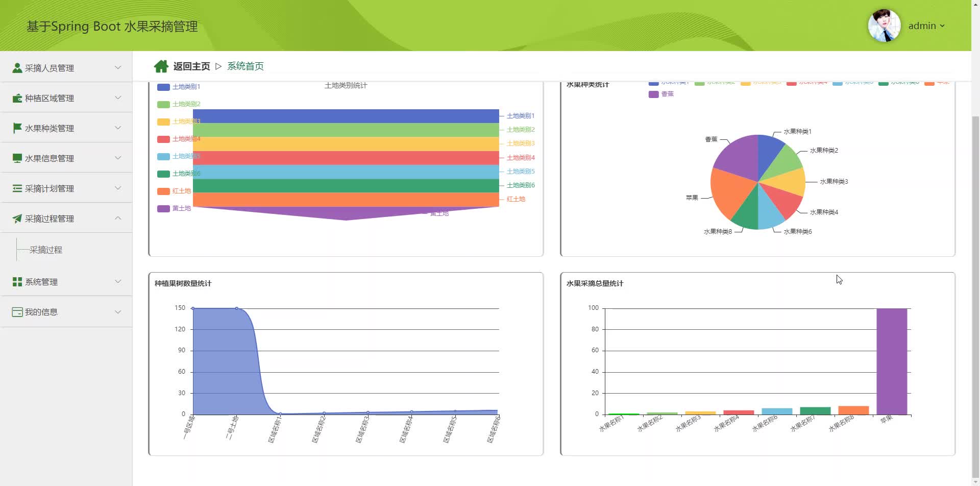Toggle 黄土地 legend item

(174, 208)
